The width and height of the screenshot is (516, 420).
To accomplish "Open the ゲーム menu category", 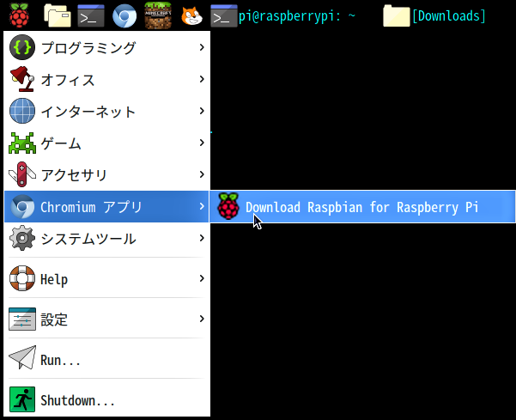I will pos(107,143).
